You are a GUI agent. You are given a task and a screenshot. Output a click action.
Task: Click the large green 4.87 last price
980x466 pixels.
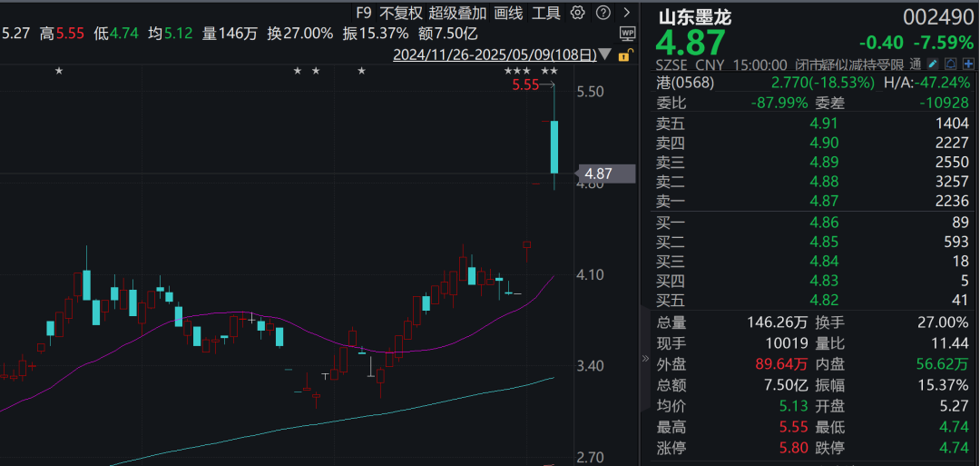tap(691, 43)
